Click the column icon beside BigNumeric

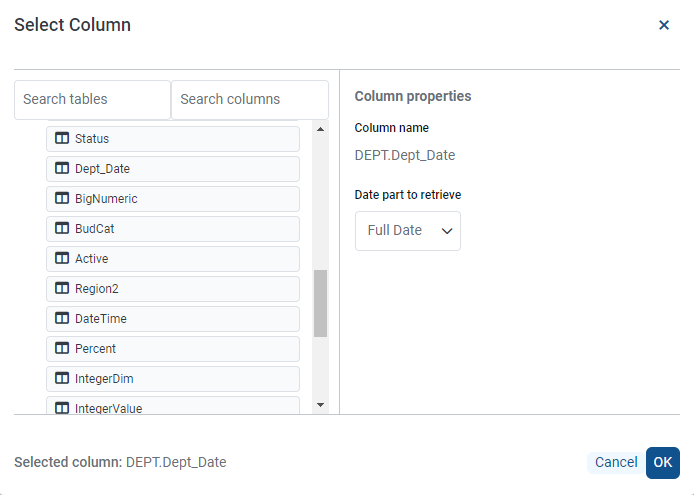(62, 199)
